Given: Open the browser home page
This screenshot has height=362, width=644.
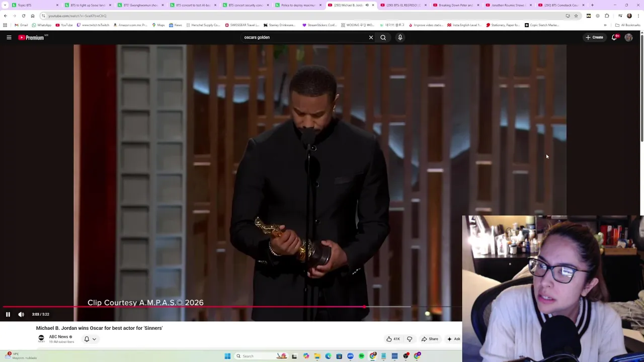Looking at the screenshot, I should point(33,16).
